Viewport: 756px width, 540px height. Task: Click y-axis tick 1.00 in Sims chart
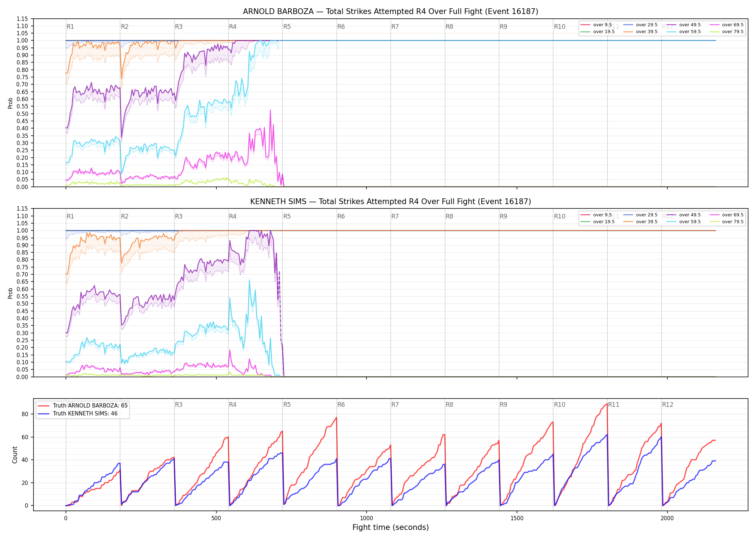[22, 230]
